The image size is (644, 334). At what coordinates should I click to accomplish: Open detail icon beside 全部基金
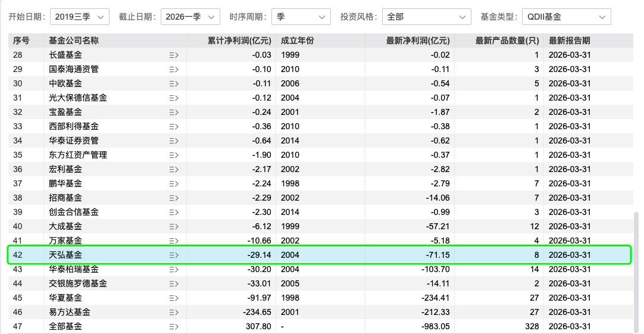pos(174,327)
